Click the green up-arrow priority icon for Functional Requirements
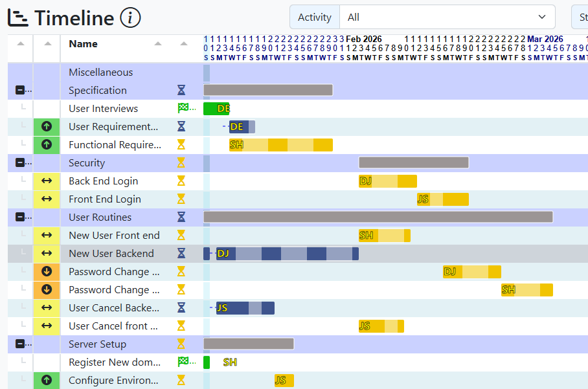The width and height of the screenshot is (588, 389). pyautogui.click(x=47, y=145)
